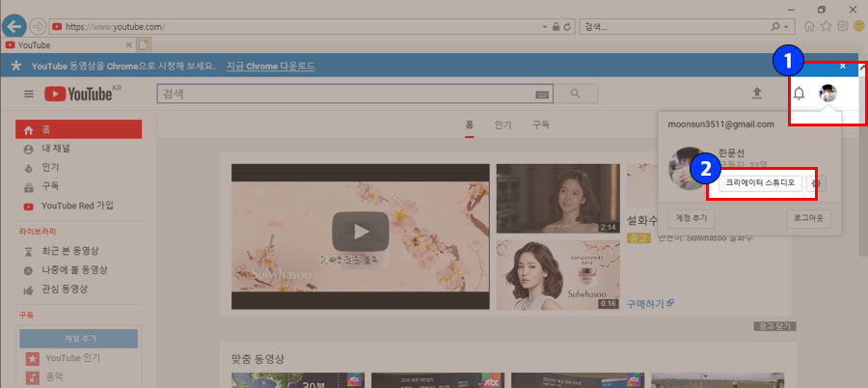
Task: Open the browser tools gear icon
Action: (x=843, y=27)
